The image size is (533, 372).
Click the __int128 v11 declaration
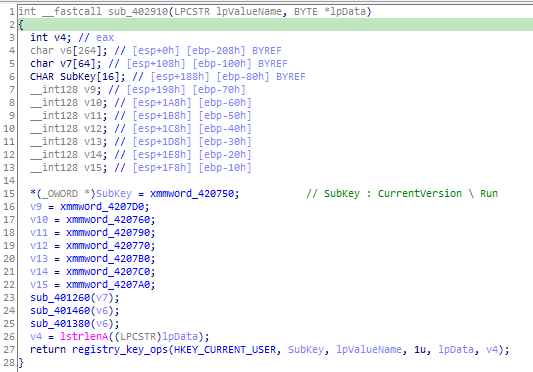point(69,116)
